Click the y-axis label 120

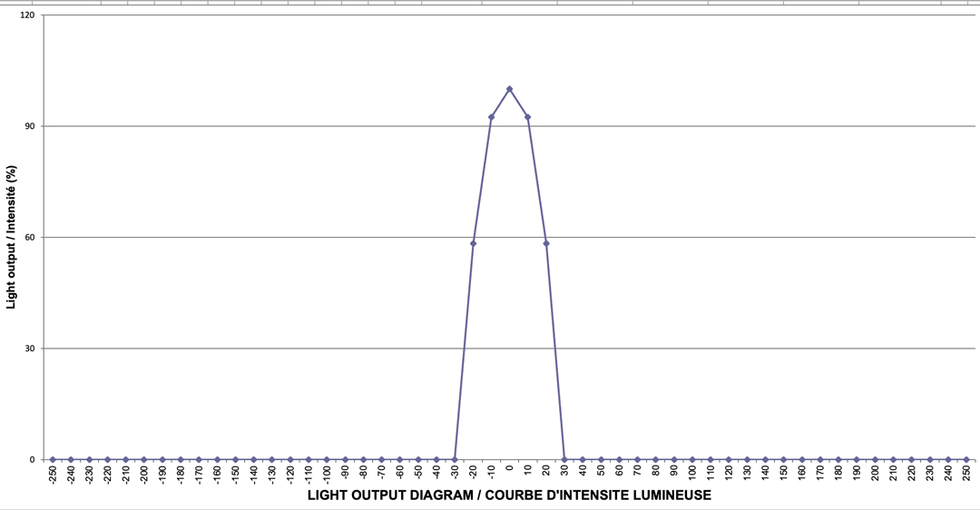pyautogui.click(x=28, y=15)
